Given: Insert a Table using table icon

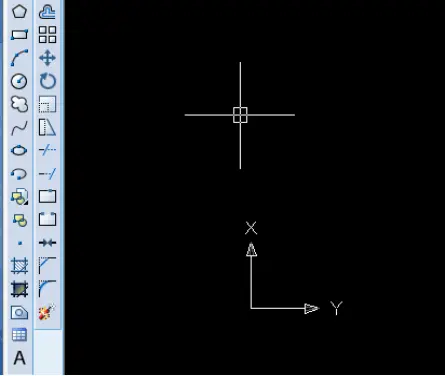Looking at the screenshot, I should (19, 335).
